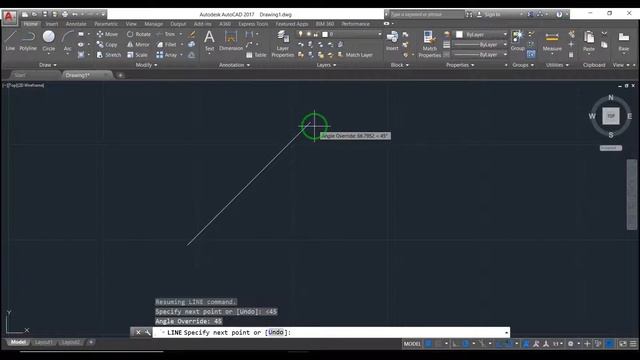Add a new drawing tab with plus button
640x360 pixels.
tap(120, 75)
